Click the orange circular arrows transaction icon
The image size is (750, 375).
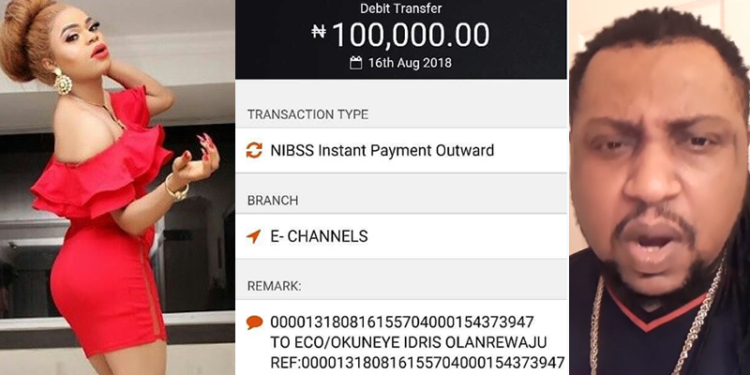tap(254, 150)
